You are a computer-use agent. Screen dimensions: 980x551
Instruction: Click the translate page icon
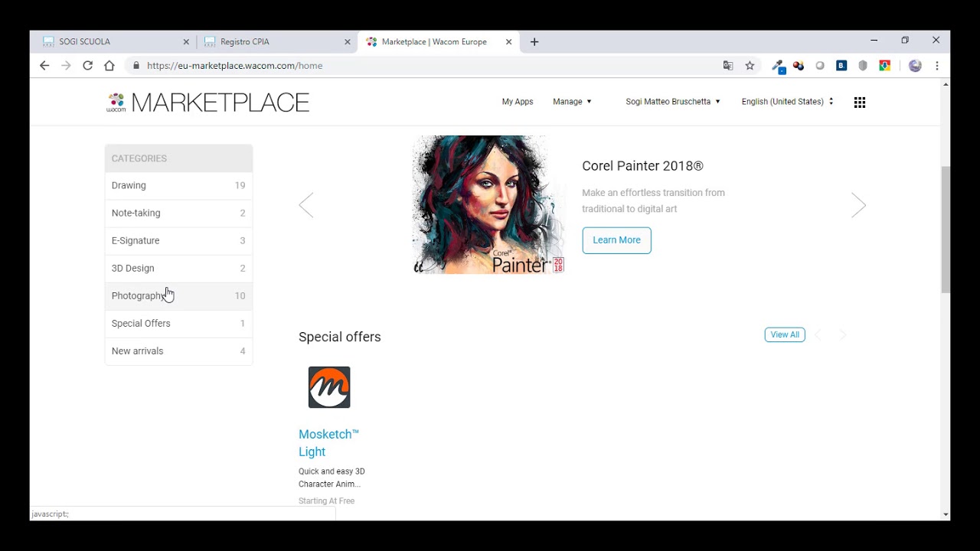(728, 66)
